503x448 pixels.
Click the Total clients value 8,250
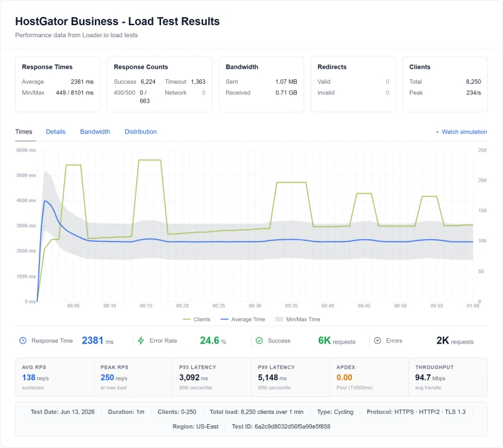[x=473, y=82]
